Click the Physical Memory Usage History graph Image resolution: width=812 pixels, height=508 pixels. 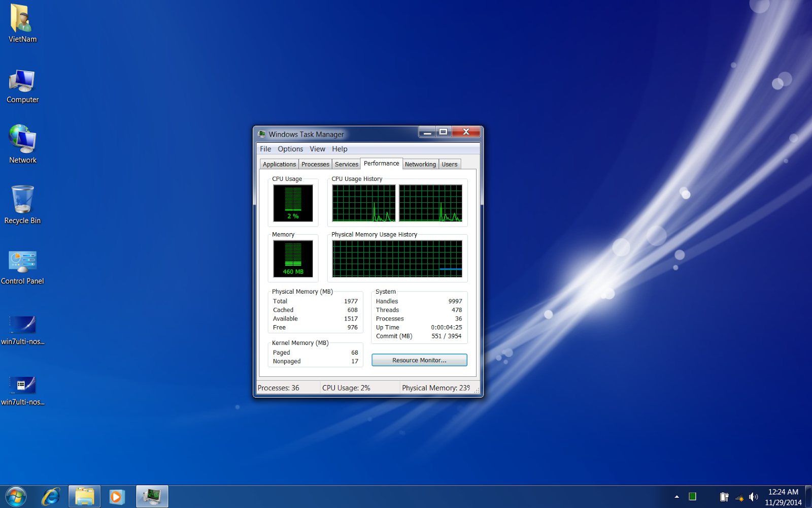point(397,259)
